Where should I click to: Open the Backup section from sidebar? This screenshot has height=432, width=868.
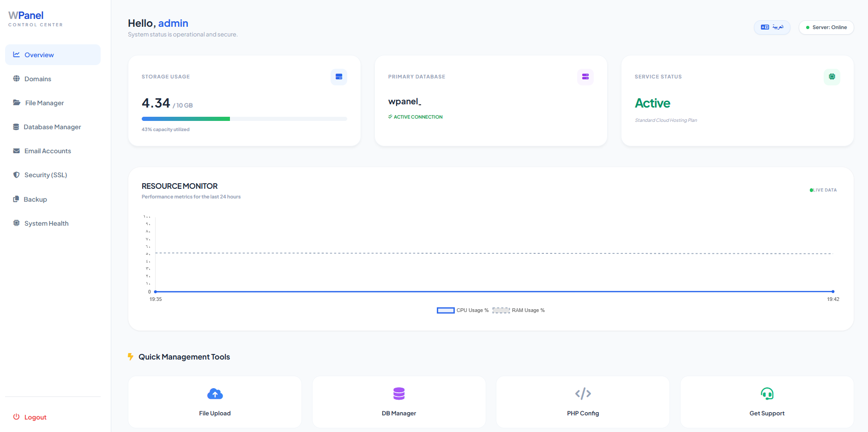[x=35, y=199]
